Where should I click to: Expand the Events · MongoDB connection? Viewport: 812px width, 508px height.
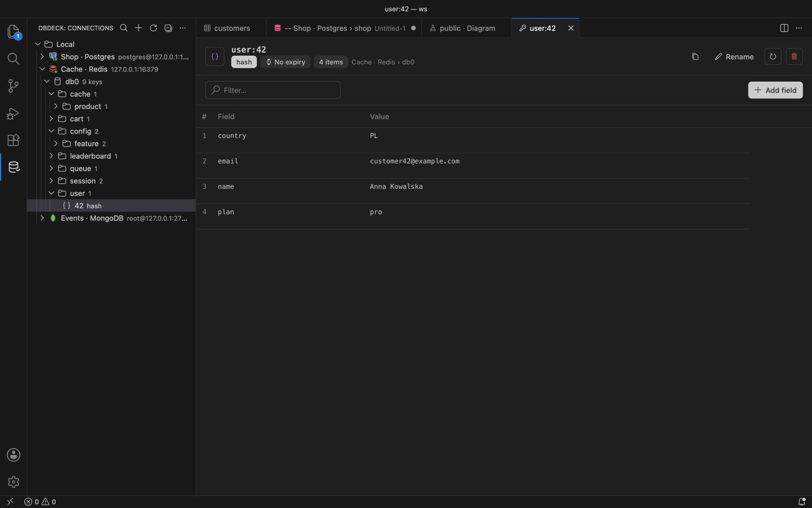[42, 218]
